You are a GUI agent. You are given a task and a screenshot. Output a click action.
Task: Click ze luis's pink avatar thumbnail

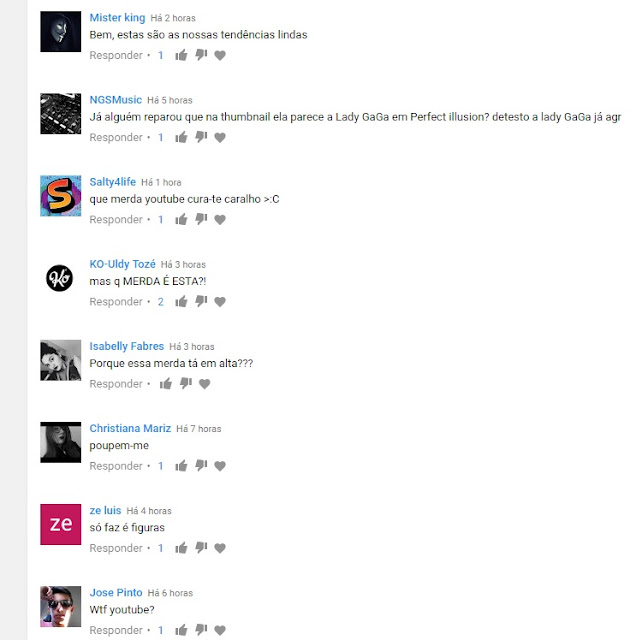[x=60, y=524]
